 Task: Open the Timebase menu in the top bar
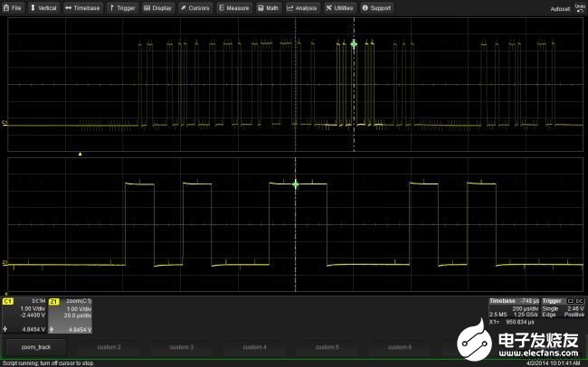[82, 8]
